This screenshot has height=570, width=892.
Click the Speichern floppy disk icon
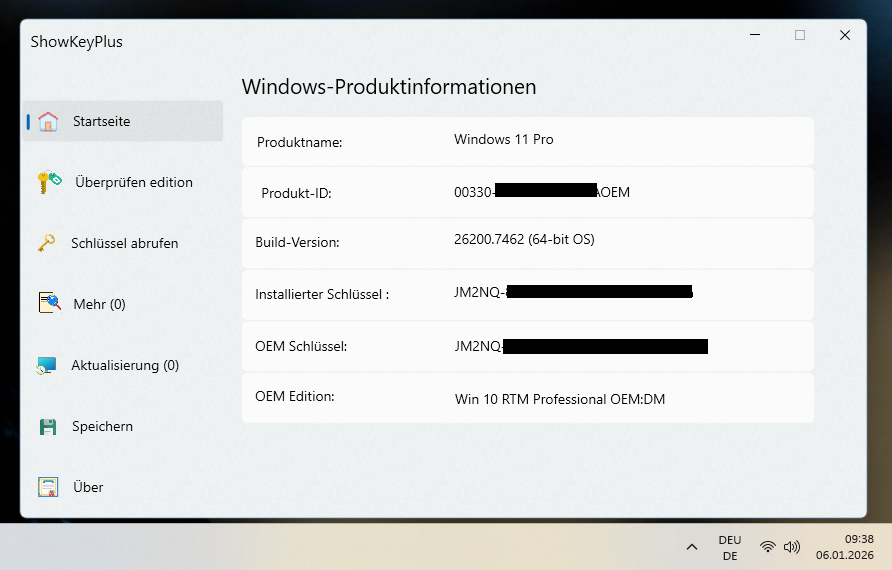coord(48,427)
